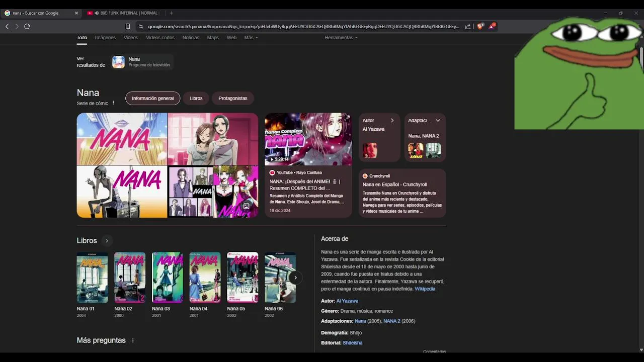Click the scrollbar down arrow
The image size is (644, 362).
tap(641, 349)
